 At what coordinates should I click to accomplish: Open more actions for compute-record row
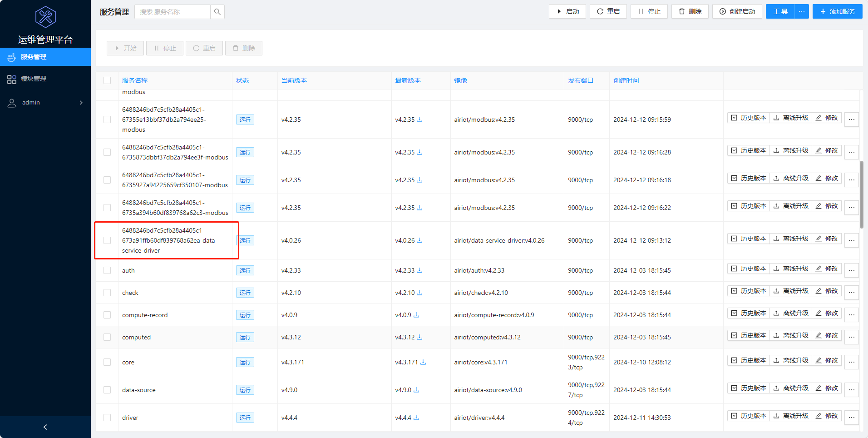(x=852, y=315)
